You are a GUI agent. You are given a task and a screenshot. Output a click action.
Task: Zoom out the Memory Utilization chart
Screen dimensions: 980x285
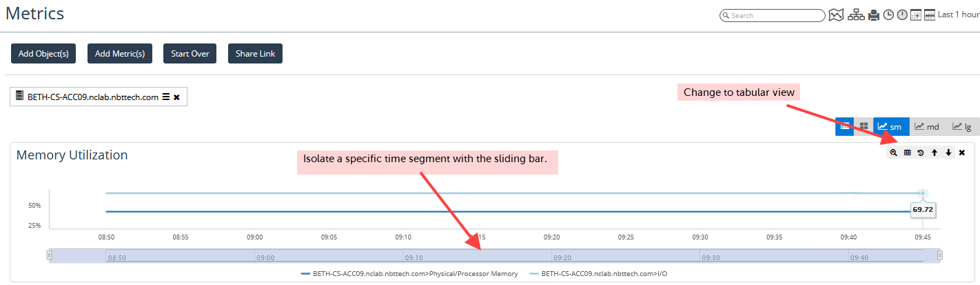[x=893, y=153]
